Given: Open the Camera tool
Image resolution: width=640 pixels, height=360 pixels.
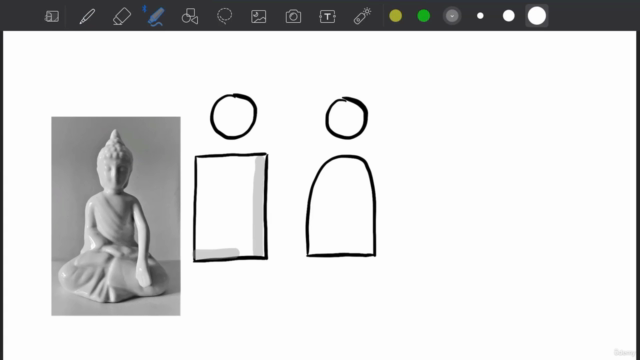Looking at the screenshot, I should click(x=293, y=16).
